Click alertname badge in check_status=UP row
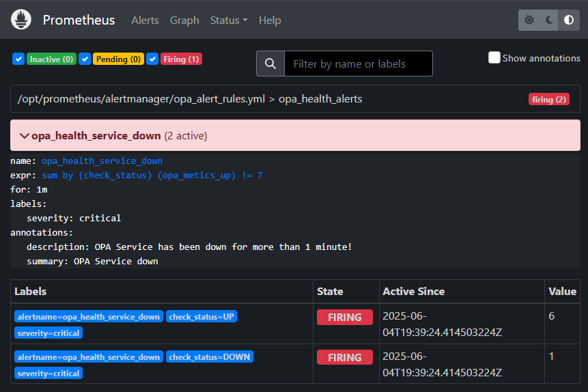 pos(89,317)
